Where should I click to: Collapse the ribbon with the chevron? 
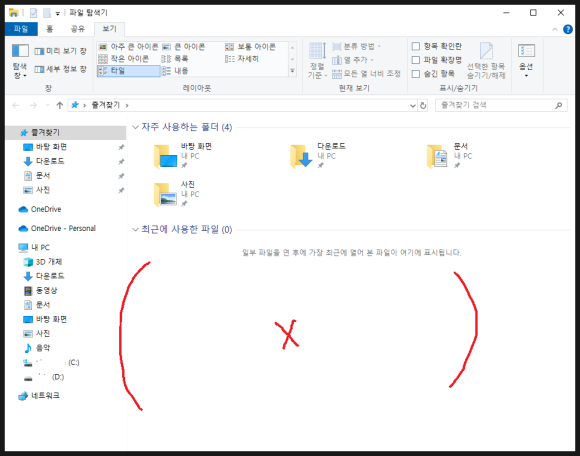(554, 29)
